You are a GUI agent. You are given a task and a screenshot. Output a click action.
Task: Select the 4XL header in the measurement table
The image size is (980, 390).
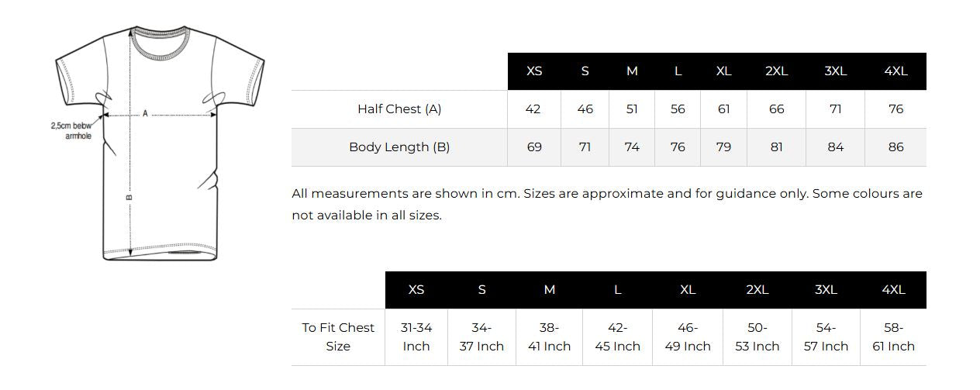pos(895,71)
